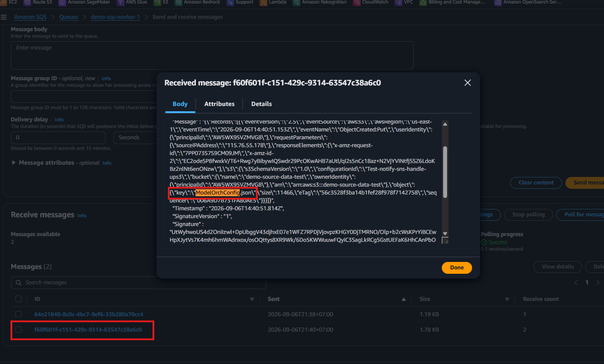Image resolution: width=604 pixels, height=364 pixels.
Task: Tick the select-all messages checkbox
Action: coord(18,299)
